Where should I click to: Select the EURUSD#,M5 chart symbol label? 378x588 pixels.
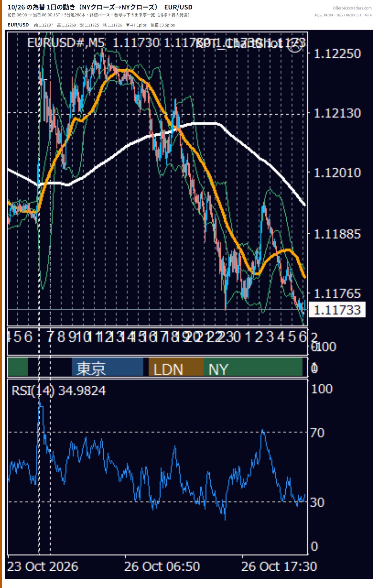pos(66,43)
